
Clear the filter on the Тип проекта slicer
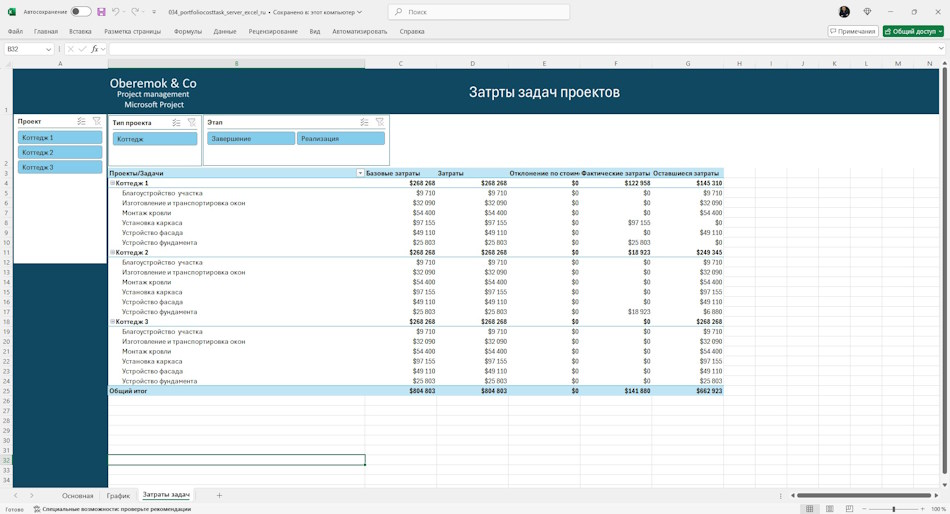click(191, 122)
